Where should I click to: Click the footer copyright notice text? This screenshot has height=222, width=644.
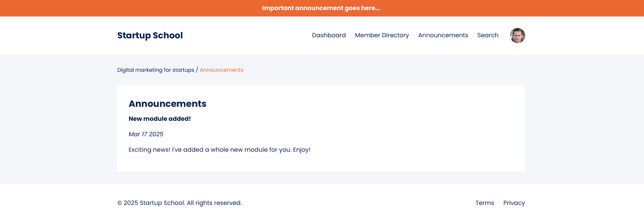[x=179, y=203]
